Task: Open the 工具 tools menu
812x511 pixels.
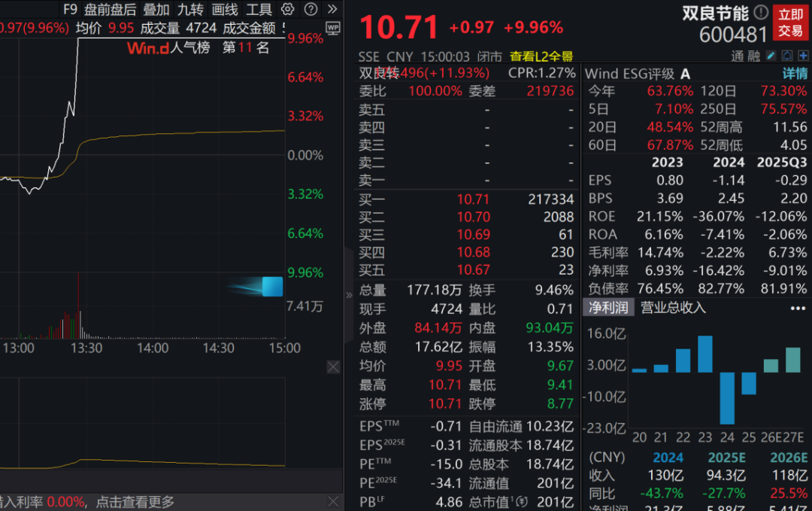Action: coord(259,9)
